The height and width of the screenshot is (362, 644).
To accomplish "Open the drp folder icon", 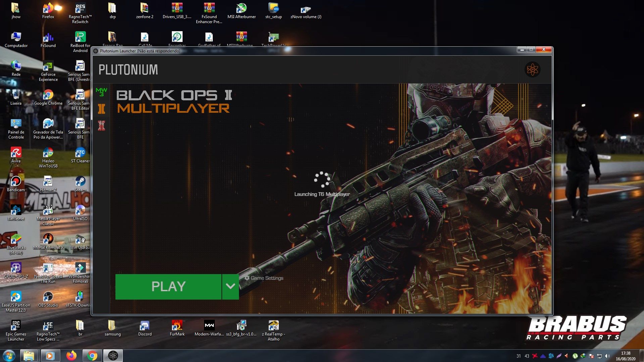I will [112, 11].
